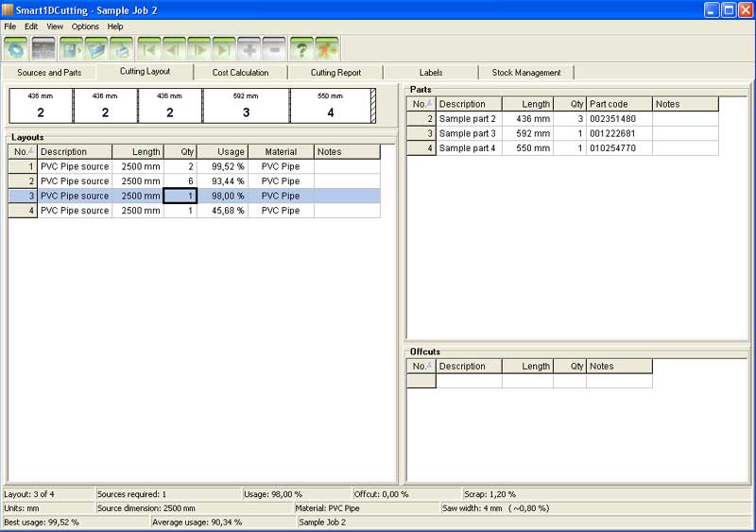
Task: Open the Cutting Report tab
Action: pyautogui.click(x=335, y=73)
